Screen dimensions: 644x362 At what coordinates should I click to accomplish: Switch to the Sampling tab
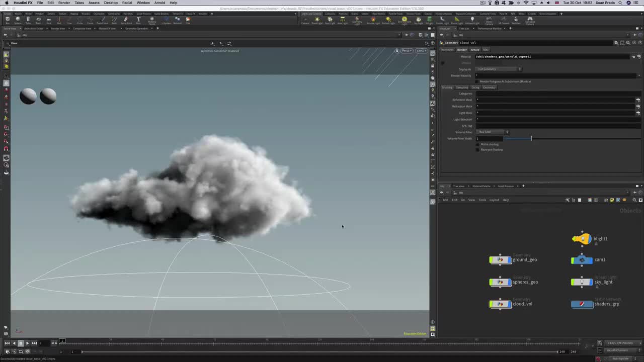point(461,87)
